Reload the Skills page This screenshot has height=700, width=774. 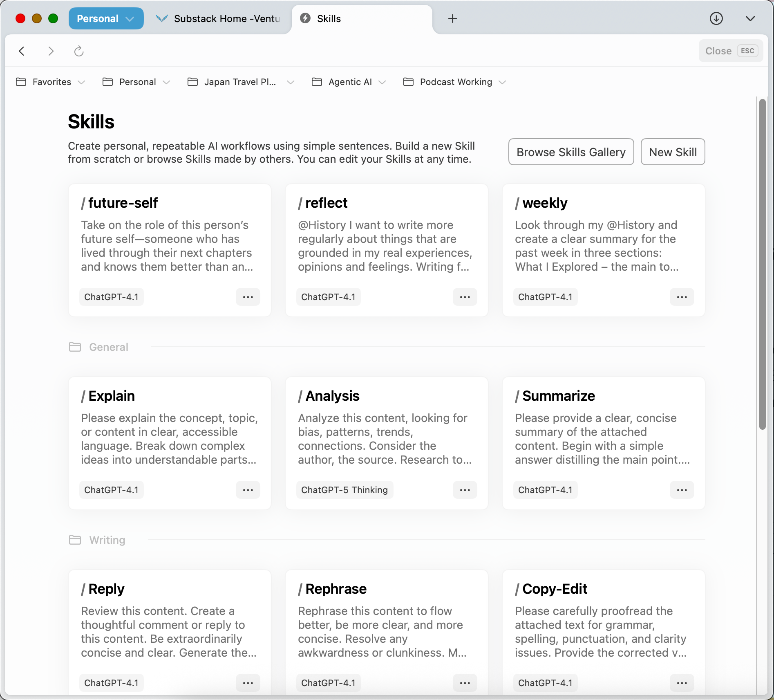[x=79, y=51]
